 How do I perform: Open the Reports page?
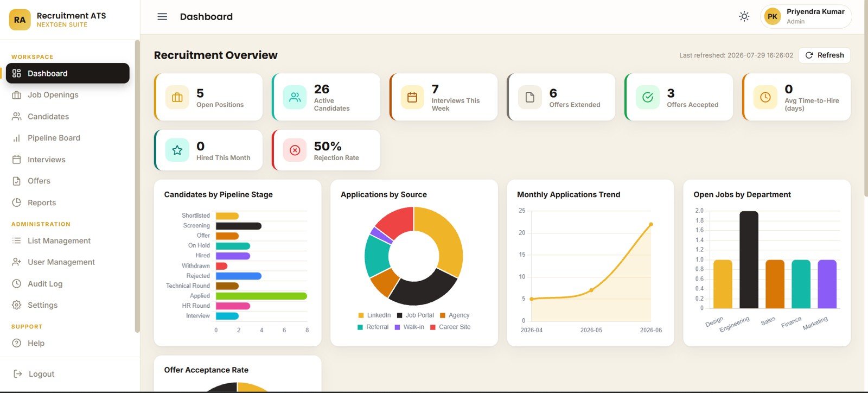(x=42, y=202)
